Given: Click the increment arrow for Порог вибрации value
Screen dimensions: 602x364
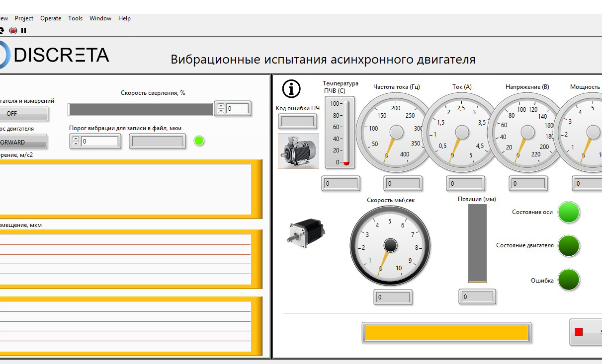Looking at the screenshot, I should click(x=76, y=139).
